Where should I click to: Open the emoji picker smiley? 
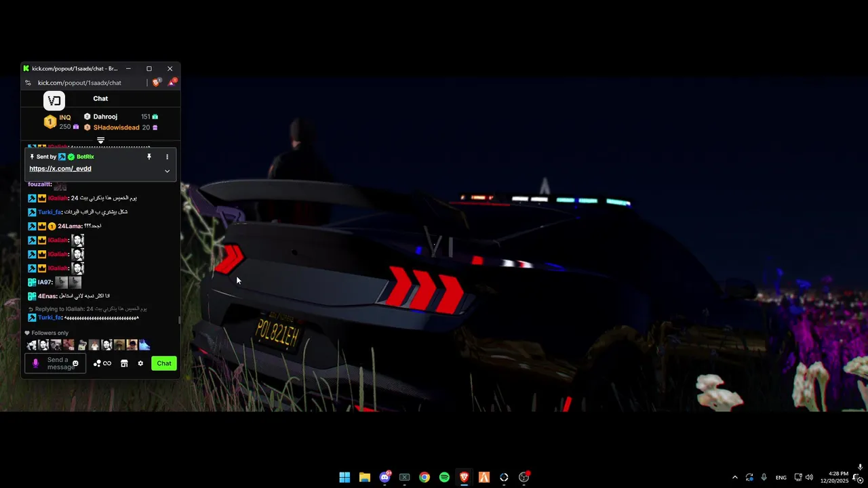pyautogui.click(x=75, y=363)
